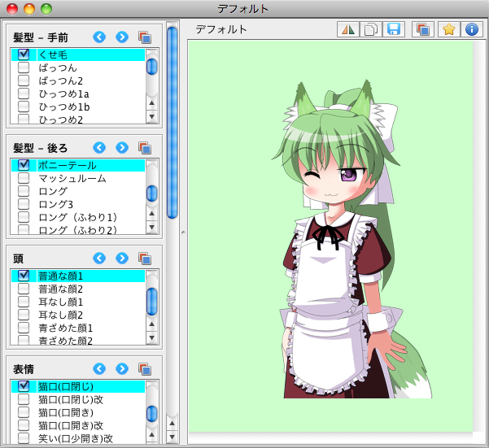Screen dimensions: 489x448
Task: Uncheck the 普通な顔1 checkbox
Action: pos(24,276)
